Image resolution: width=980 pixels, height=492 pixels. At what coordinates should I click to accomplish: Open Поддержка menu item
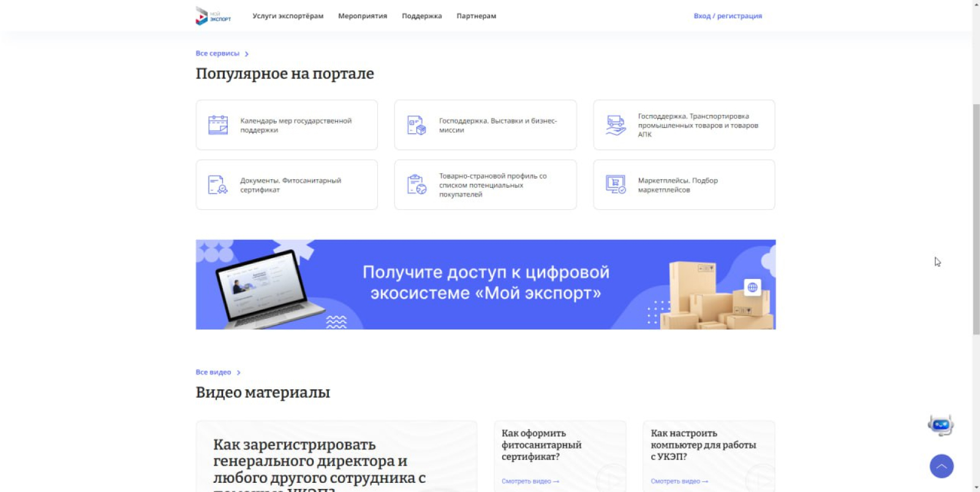(x=421, y=16)
